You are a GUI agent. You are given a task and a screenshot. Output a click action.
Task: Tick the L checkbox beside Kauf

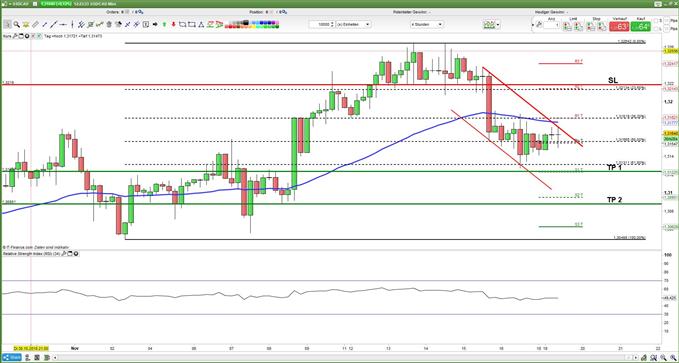655,29
